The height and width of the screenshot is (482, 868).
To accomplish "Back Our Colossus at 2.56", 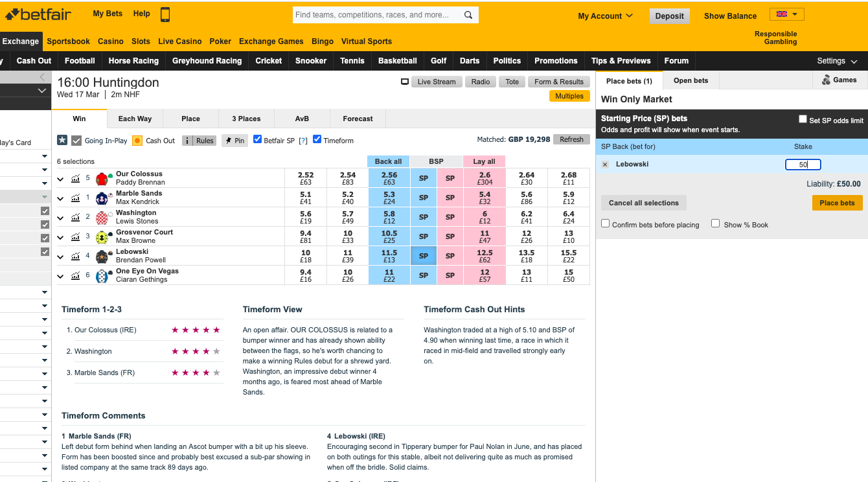I will 389,178.
